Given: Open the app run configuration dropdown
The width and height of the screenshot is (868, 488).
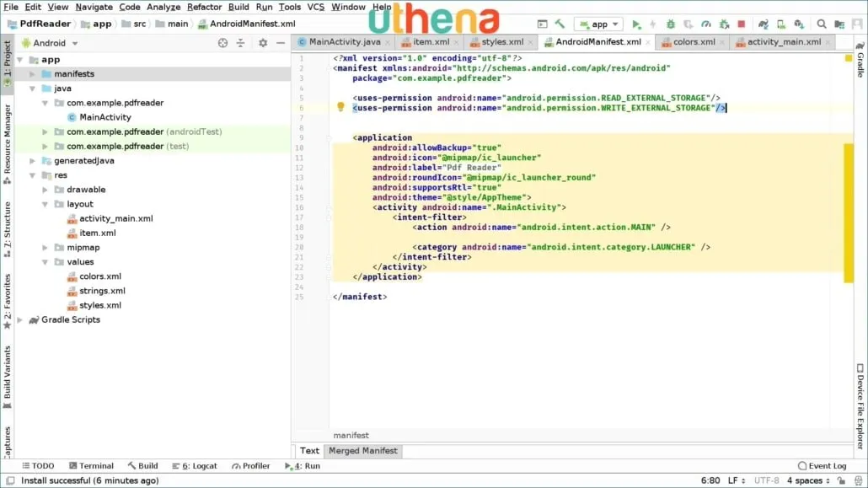Looking at the screenshot, I should pyautogui.click(x=598, y=24).
